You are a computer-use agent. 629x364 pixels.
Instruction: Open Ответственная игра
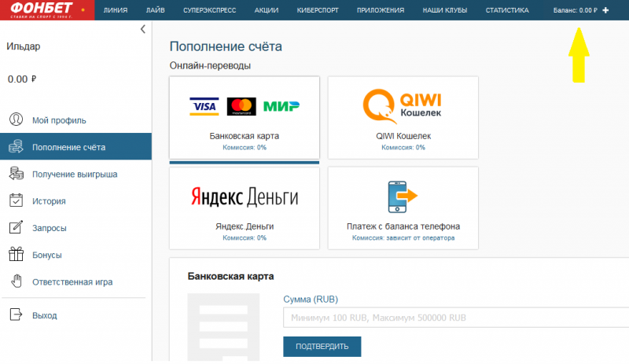point(72,281)
